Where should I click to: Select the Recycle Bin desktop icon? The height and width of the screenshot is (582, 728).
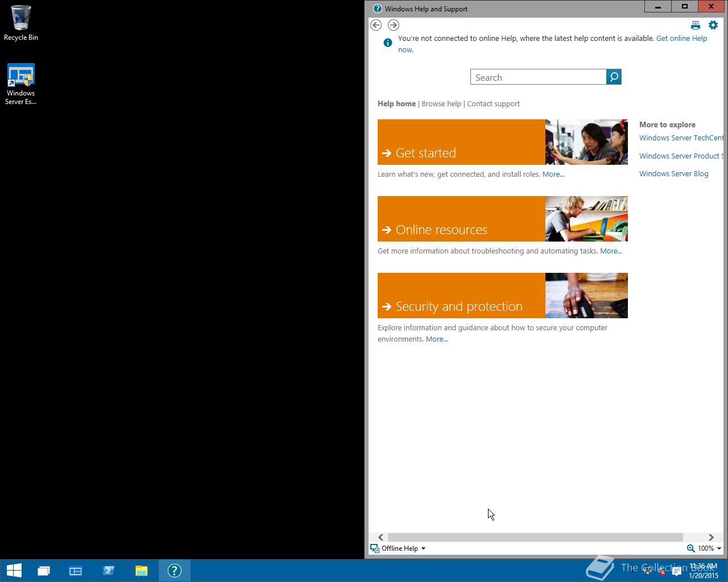pos(21,23)
